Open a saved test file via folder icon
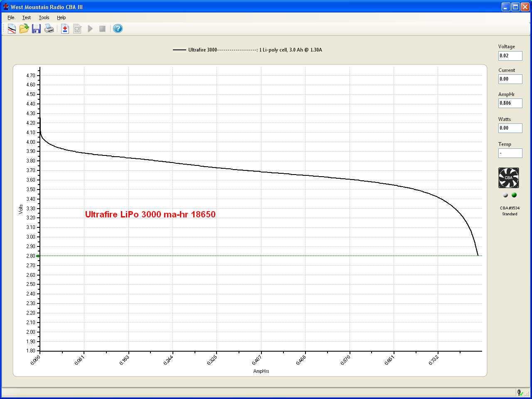The height and width of the screenshot is (399, 532). coord(24,29)
